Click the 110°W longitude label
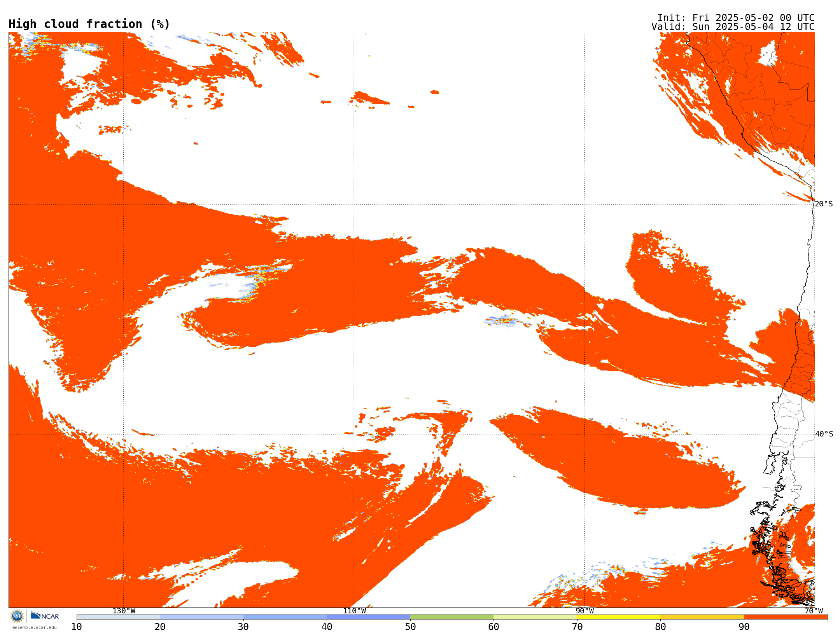Image resolution: width=840 pixels, height=632 pixels. tap(354, 611)
